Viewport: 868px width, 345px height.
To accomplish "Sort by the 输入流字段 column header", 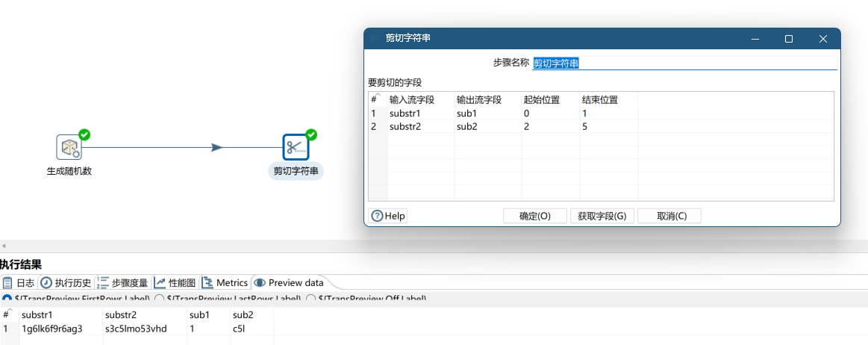I will coord(420,99).
